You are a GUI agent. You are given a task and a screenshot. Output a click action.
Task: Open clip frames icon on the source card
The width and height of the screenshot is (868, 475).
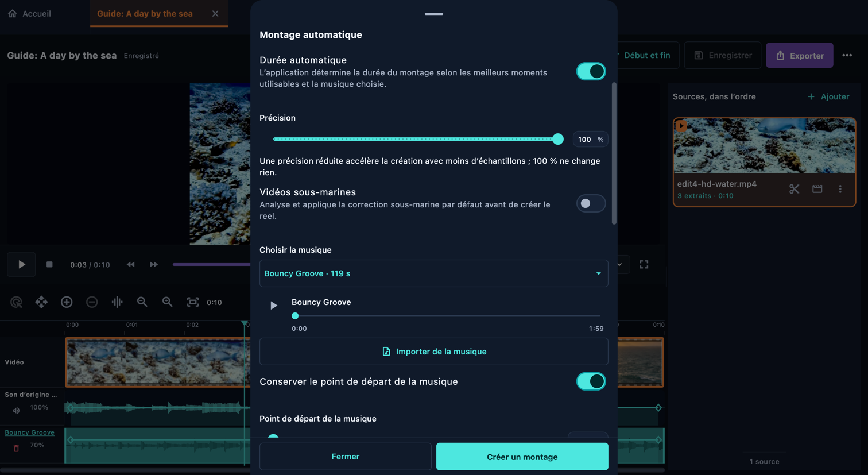(x=817, y=189)
